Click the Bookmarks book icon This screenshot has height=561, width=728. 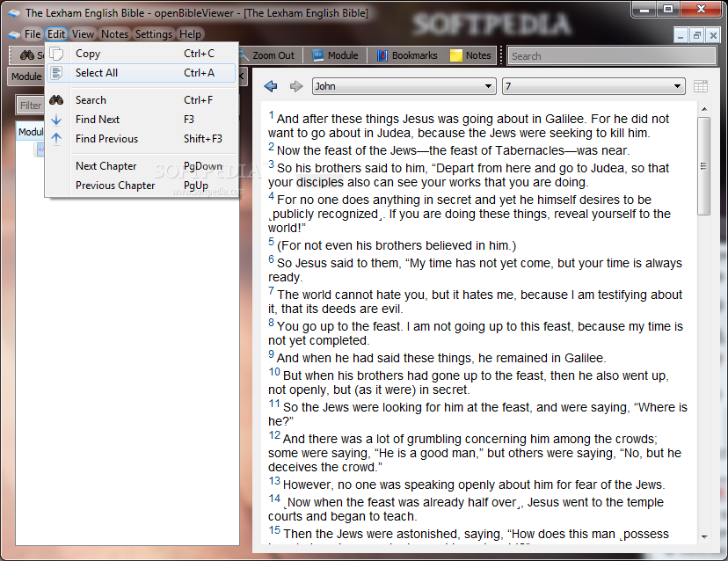pyautogui.click(x=382, y=55)
